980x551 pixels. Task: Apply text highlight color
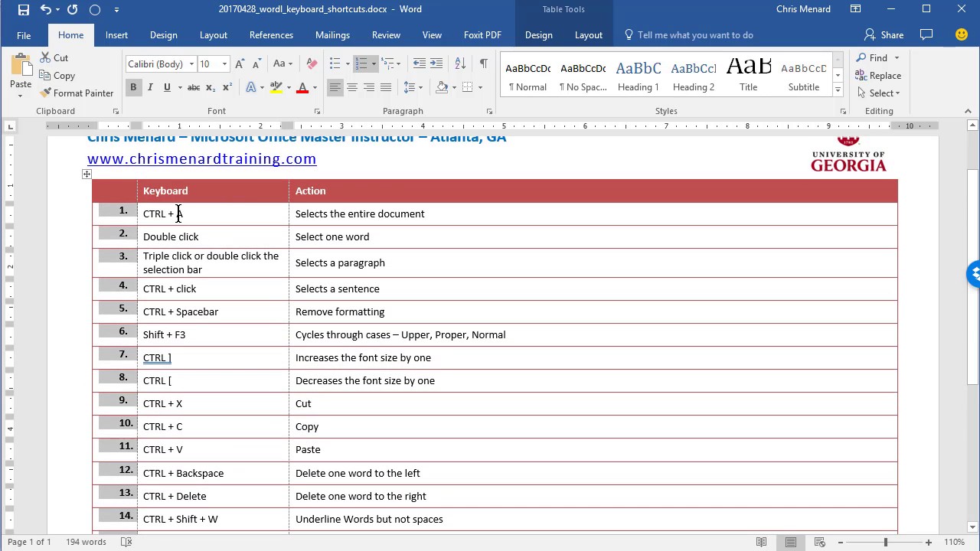[276, 87]
